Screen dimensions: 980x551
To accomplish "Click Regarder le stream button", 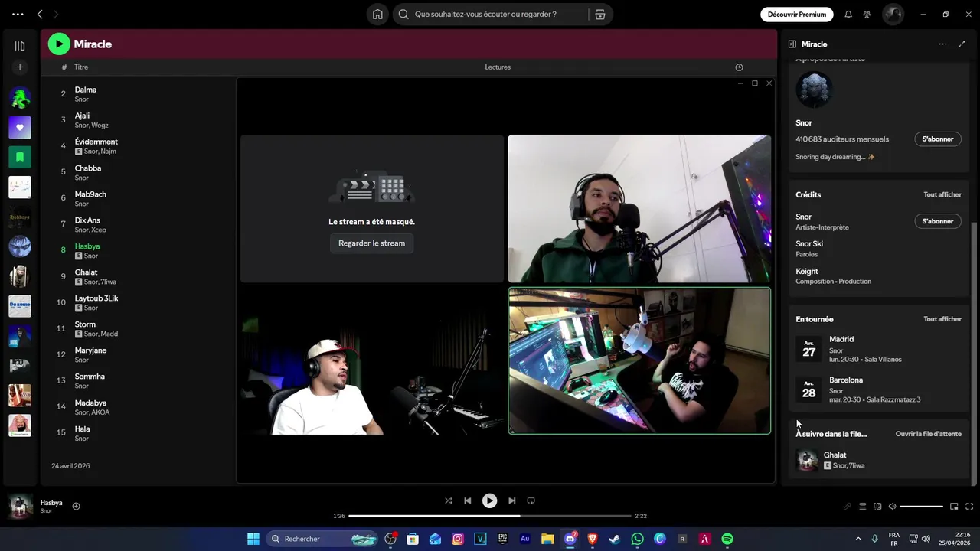I will tap(371, 243).
